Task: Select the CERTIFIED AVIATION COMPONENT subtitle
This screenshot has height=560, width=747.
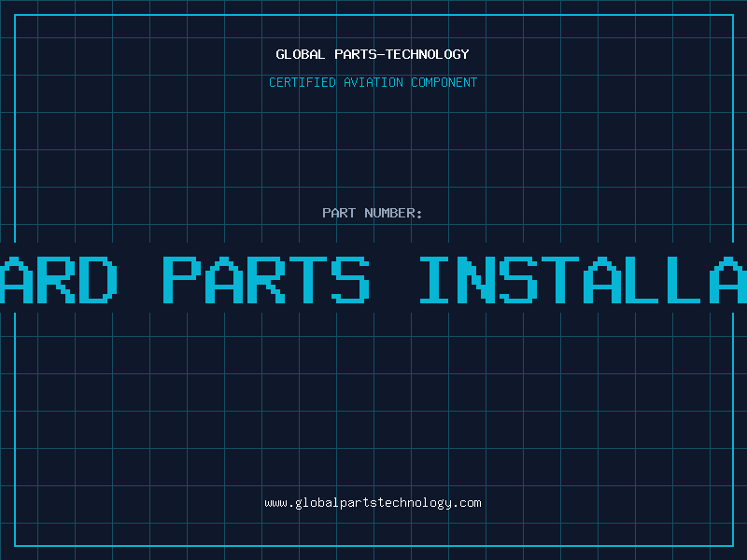Action: point(373,82)
